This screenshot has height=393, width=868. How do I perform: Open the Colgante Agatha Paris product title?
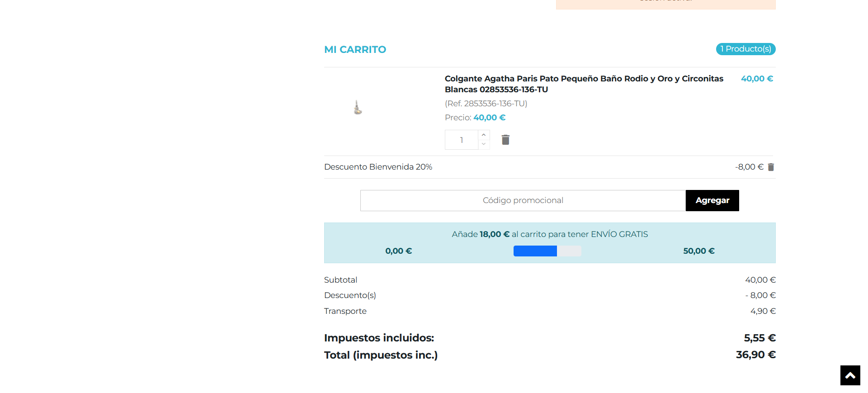coord(584,84)
